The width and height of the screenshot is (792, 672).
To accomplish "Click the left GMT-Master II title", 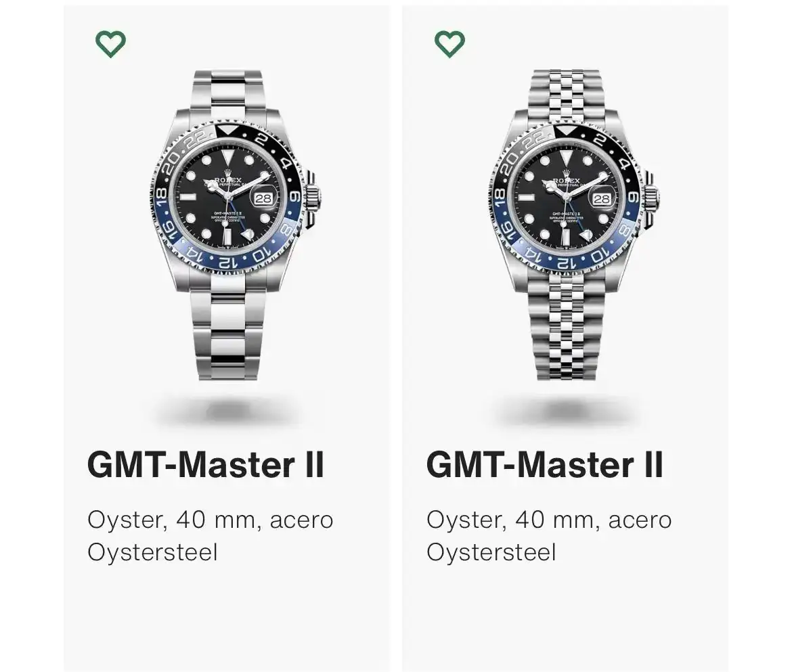I will [206, 465].
